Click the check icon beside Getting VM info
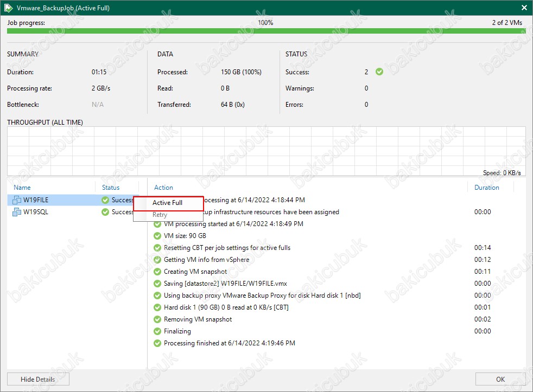The image size is (533, 392). pyautogui.click(x=157, y=260)
